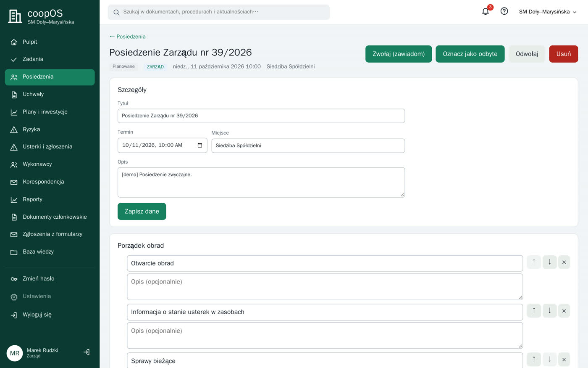The image size is (588, 368).
Task: Click the Tytuł input field
Action: pyautogui.click(x=261, y=116)
